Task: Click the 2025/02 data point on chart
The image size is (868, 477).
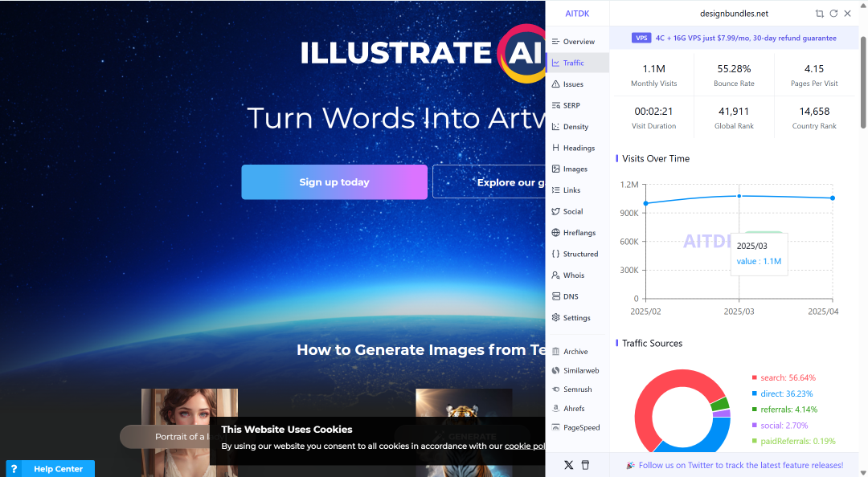Action: point(645,204)
